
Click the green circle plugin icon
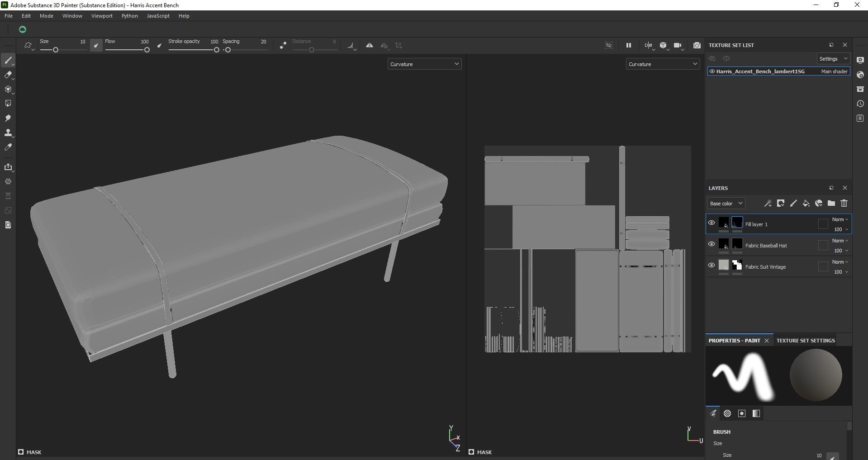click(23, 30)
